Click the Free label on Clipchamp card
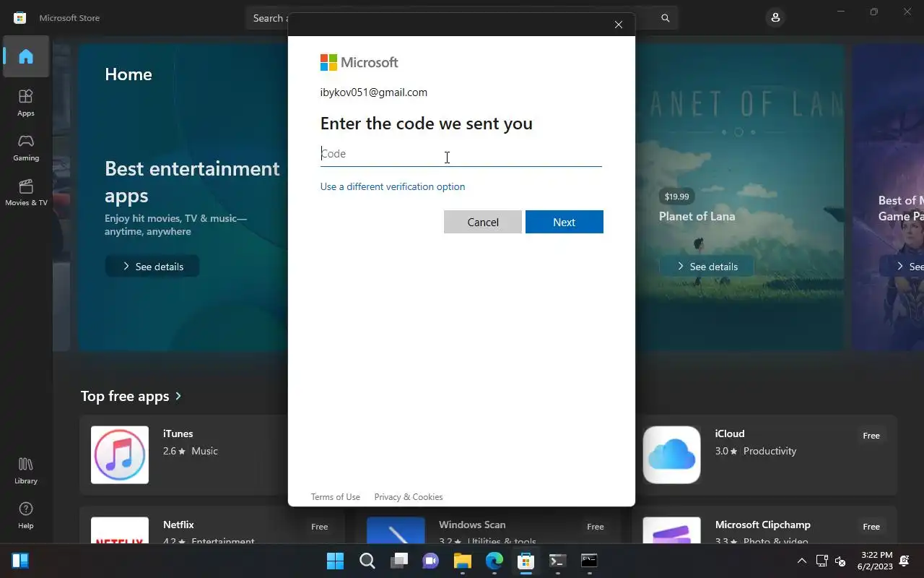This screenshot has width=924, height=578. click(871, 527)
